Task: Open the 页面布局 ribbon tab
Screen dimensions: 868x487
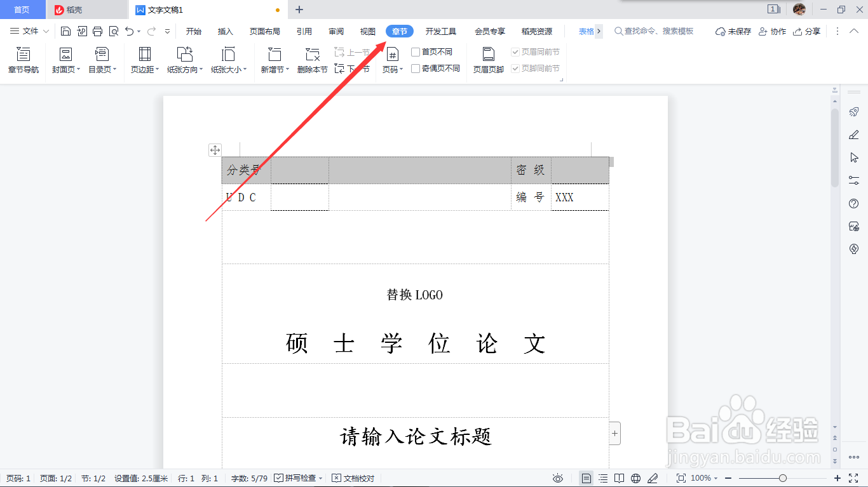Action: [264, 31]
